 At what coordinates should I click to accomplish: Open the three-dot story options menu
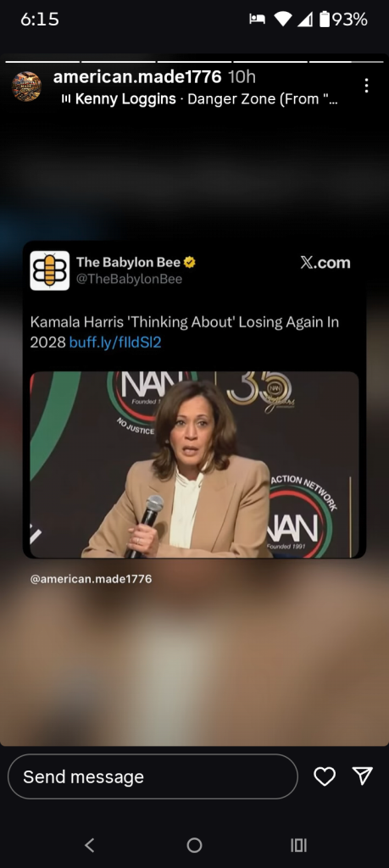pyautogui.click(x=366, y=86)
